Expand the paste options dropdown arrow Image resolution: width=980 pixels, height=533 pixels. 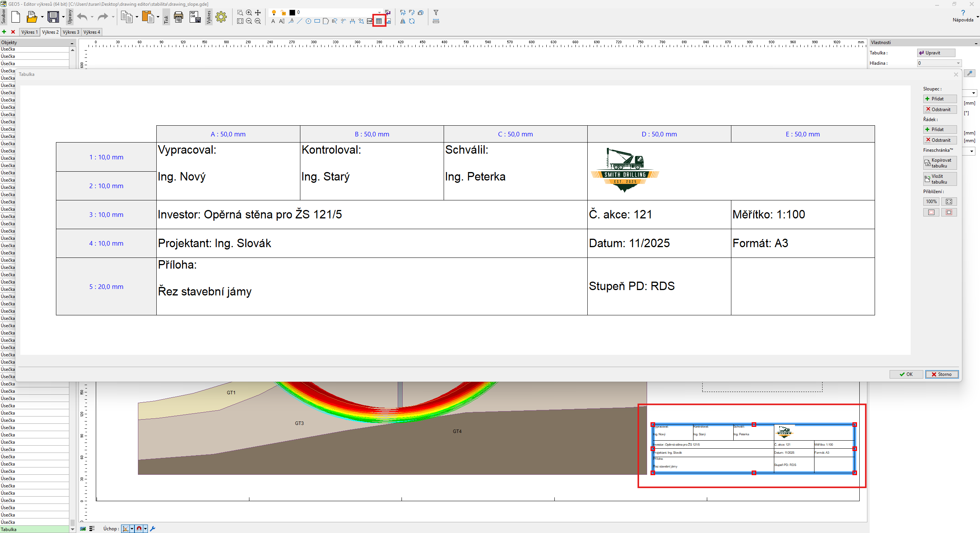click(158, 17)
